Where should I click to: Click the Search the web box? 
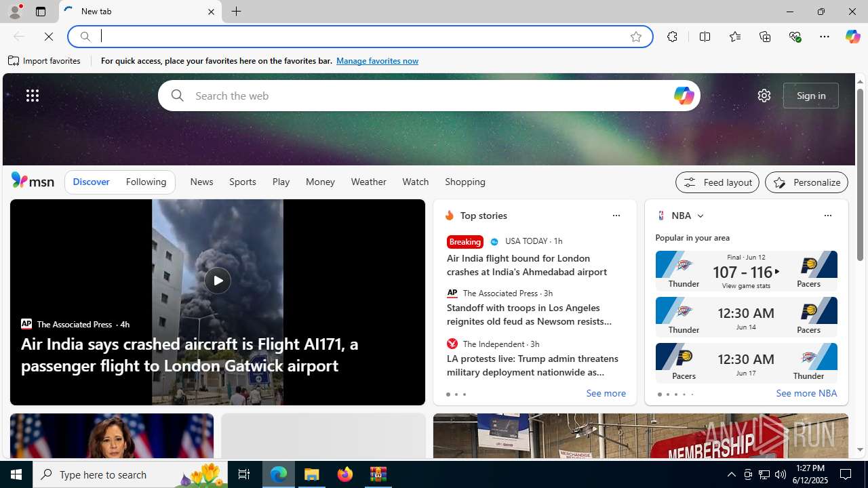pos(429,96)
